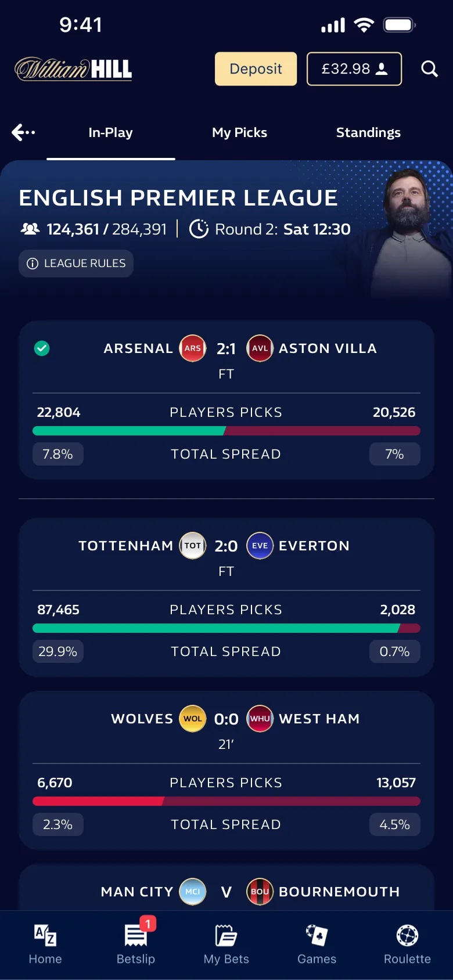
Task: Click the green checkmark on the Arsenal match
Action: tap(41, 348)
